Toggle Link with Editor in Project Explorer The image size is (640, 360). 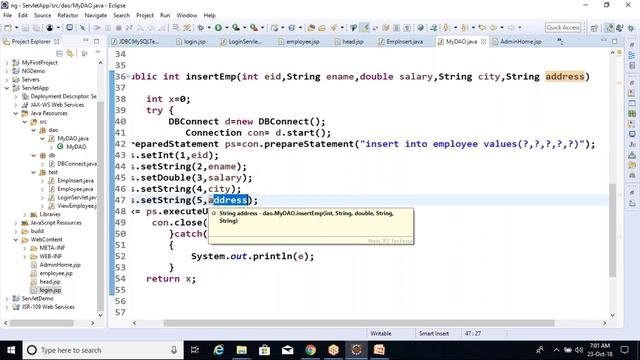[70, 53]
